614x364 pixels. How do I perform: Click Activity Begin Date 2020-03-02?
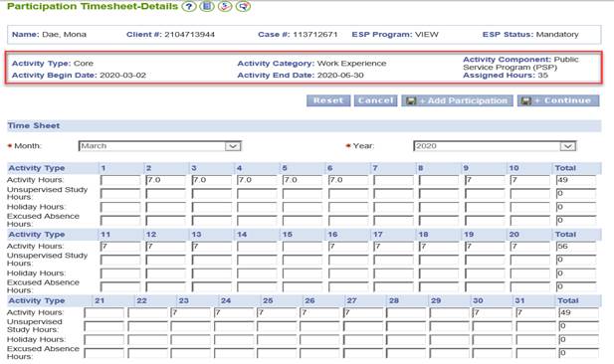[x=123, y=76]
